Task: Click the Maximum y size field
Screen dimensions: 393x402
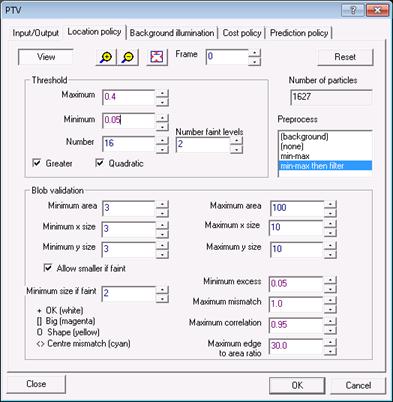Action: 297,249
